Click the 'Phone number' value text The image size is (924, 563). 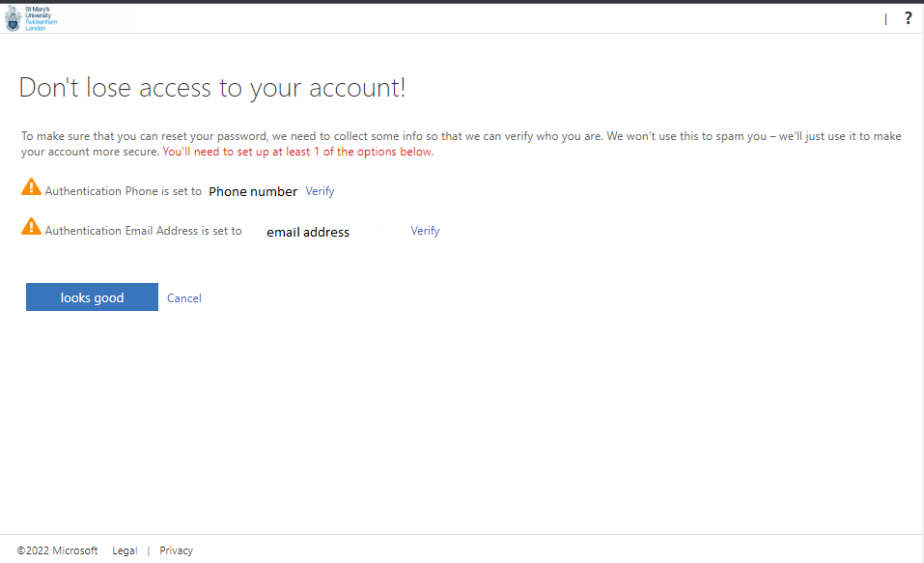point(253,191)
